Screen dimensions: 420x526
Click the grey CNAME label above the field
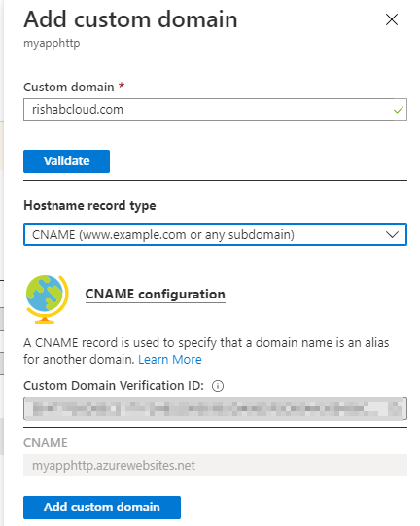46,443
